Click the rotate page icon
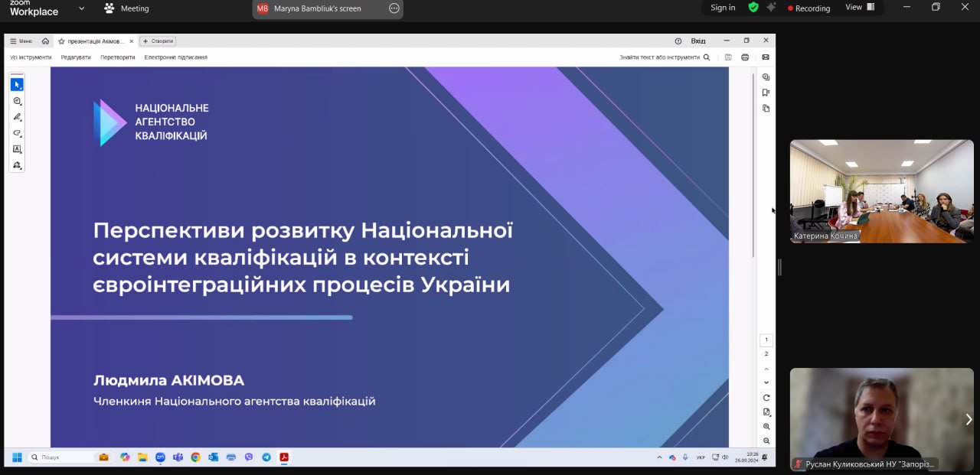 pos(766,398)
